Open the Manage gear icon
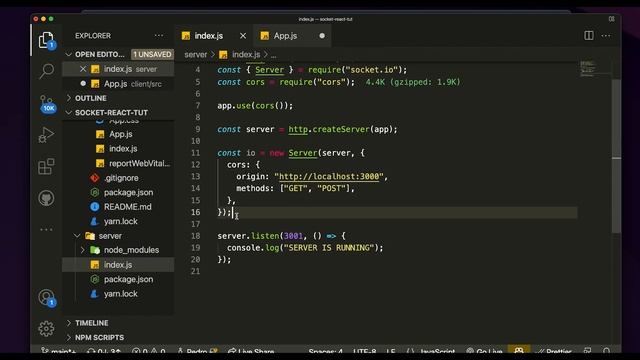 (46, 329)
